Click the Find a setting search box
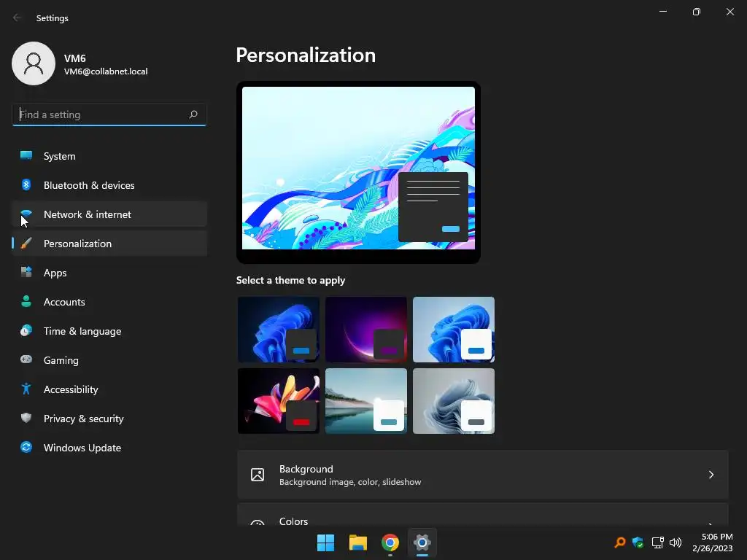747x560 pixels. point(109,114)
